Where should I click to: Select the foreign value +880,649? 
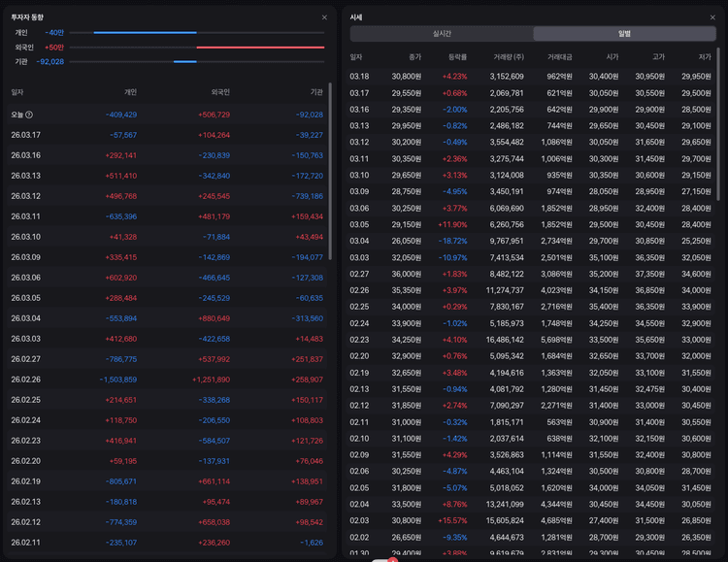coord(215,318)
